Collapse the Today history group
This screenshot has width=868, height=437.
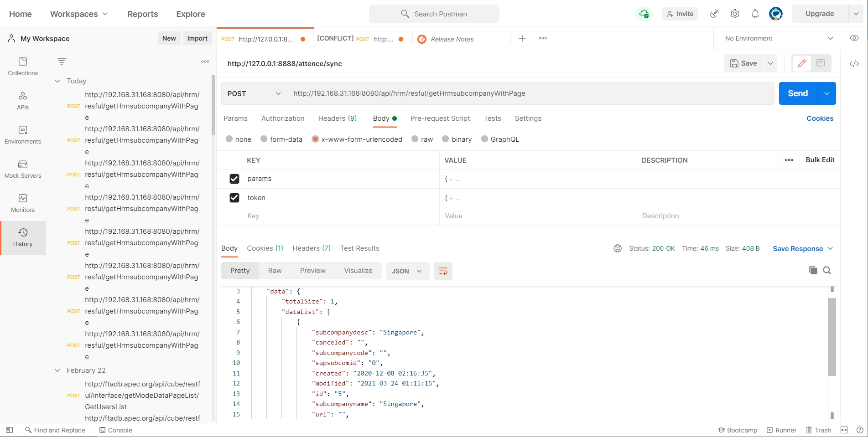tap(57, 81)
